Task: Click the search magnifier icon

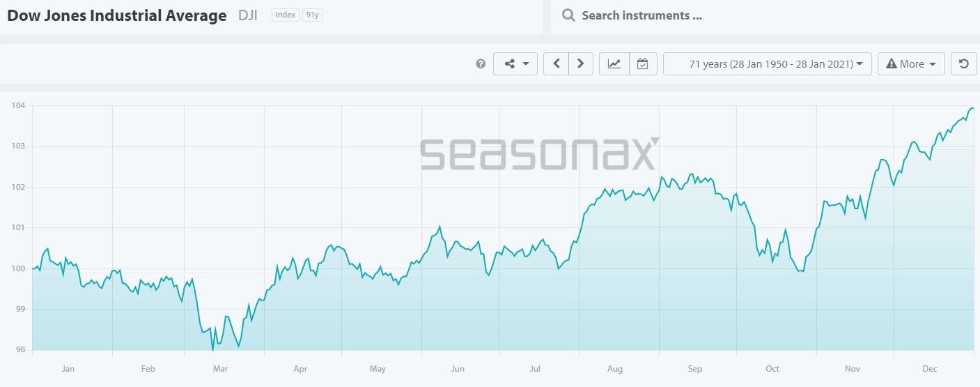Action: tap(568, 15)
